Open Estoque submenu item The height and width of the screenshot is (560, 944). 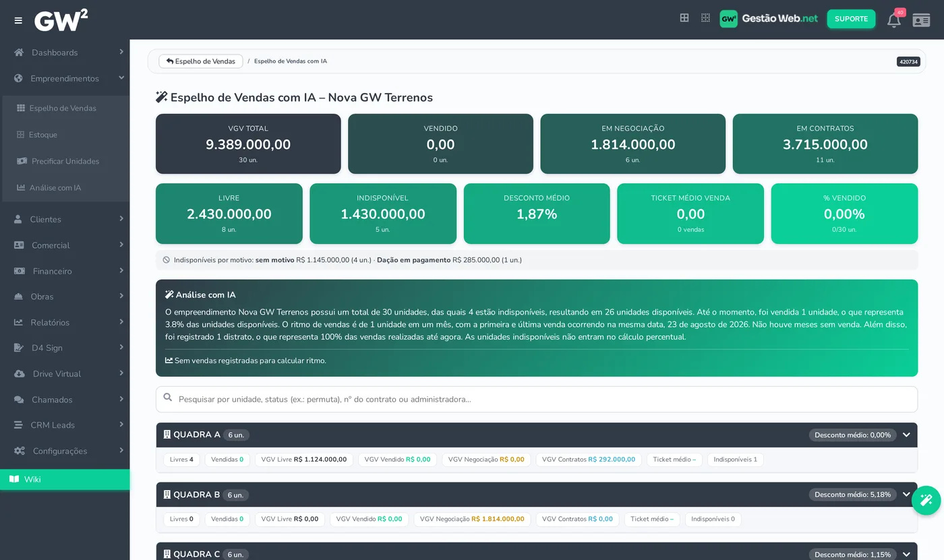tap(65, 135)
